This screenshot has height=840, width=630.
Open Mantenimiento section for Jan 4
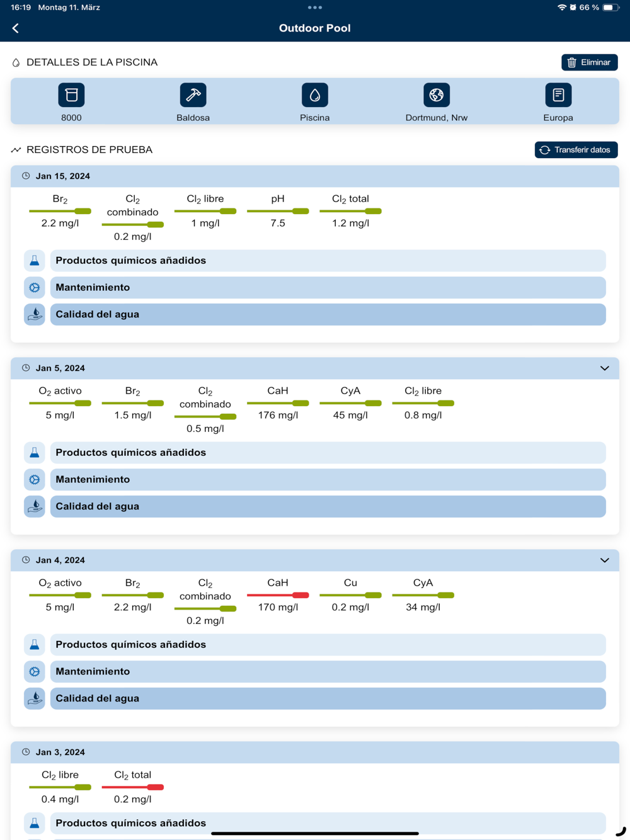pos(328,672)
